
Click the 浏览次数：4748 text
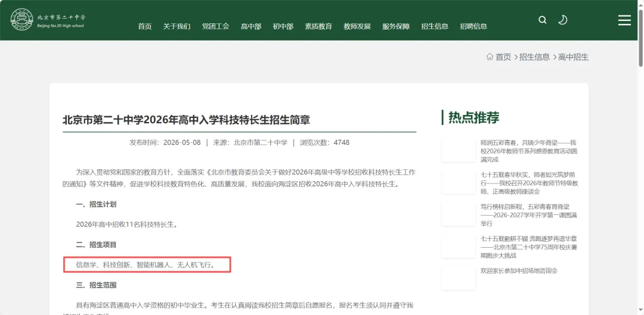tap(324, 143)
